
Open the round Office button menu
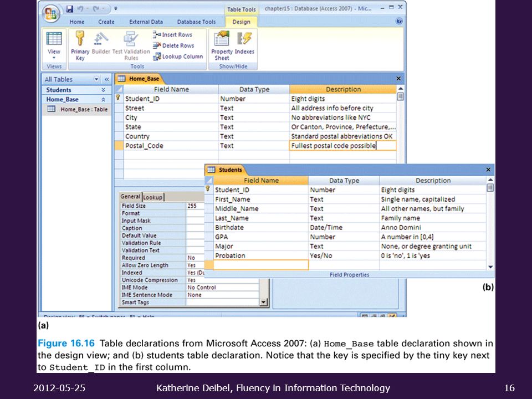click(x=51, y=14)
